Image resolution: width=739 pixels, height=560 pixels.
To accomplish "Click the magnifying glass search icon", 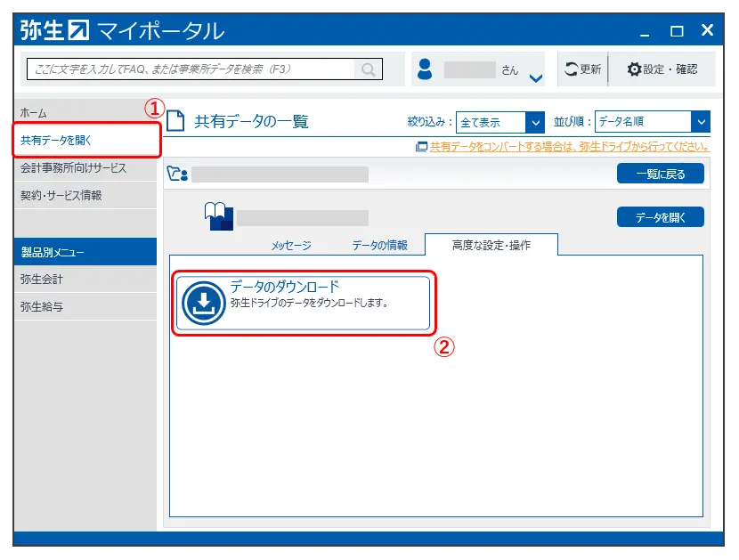I will (x=368, y=69).
